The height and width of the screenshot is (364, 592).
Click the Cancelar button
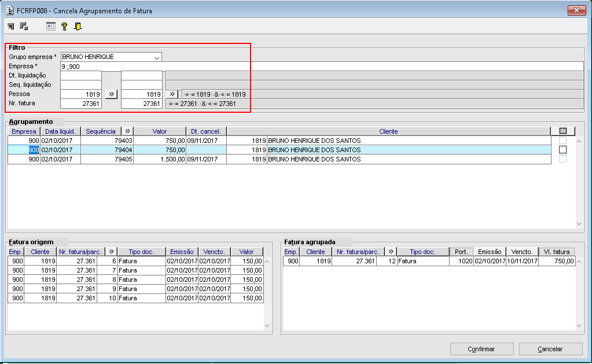pos(550,349)
